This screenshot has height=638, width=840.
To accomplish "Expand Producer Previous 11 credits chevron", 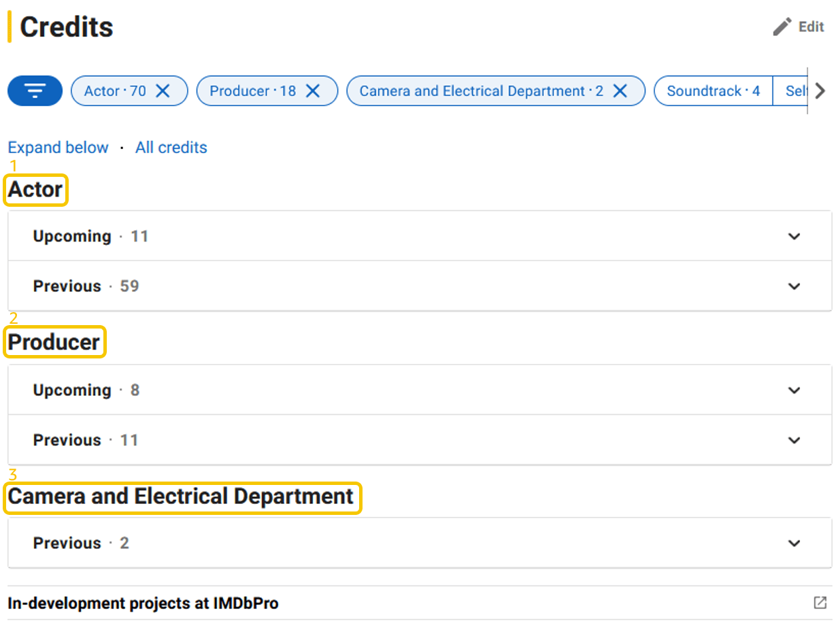I will (794, 440).
